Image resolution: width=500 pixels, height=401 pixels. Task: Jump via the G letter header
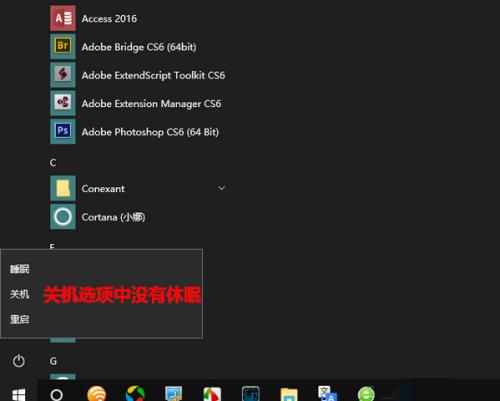[x=53, y=361]
